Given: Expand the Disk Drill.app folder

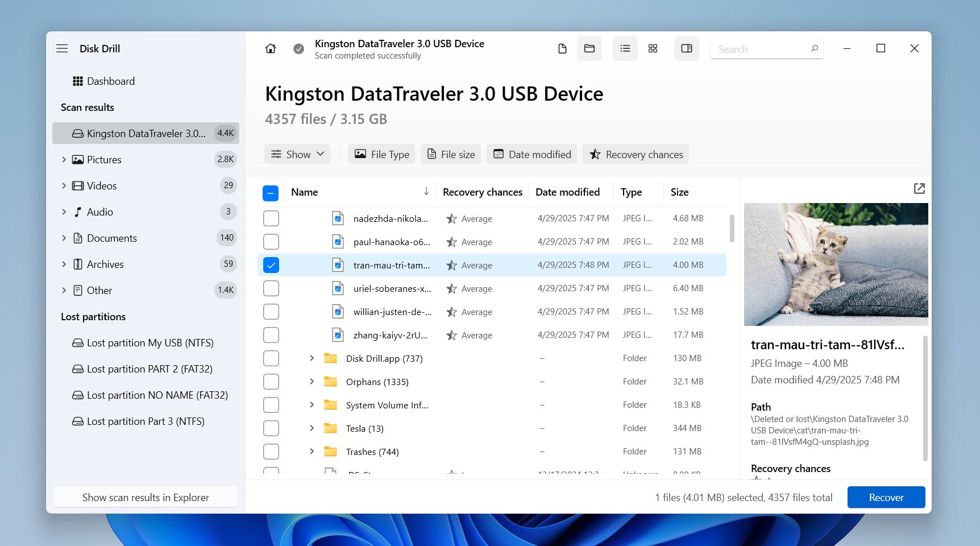Looking at the screenshot, I should 312,358.
